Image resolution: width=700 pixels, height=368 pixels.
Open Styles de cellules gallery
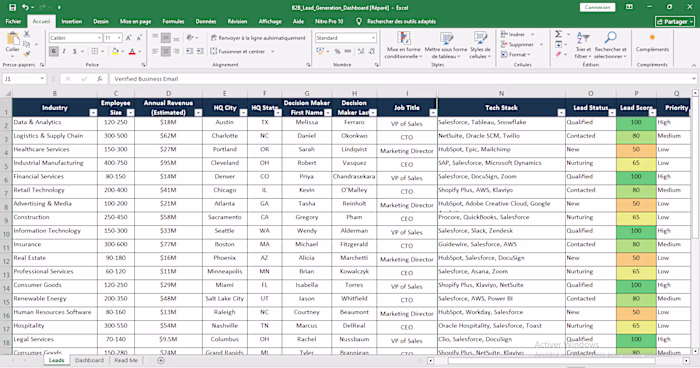(480, 45)
